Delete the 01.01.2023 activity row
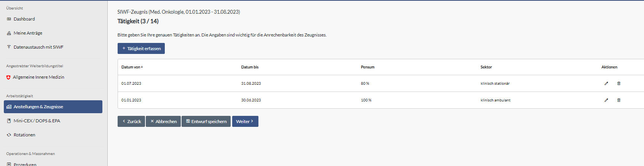This screenshot has height=166, width=644. [x=619, y=100]
